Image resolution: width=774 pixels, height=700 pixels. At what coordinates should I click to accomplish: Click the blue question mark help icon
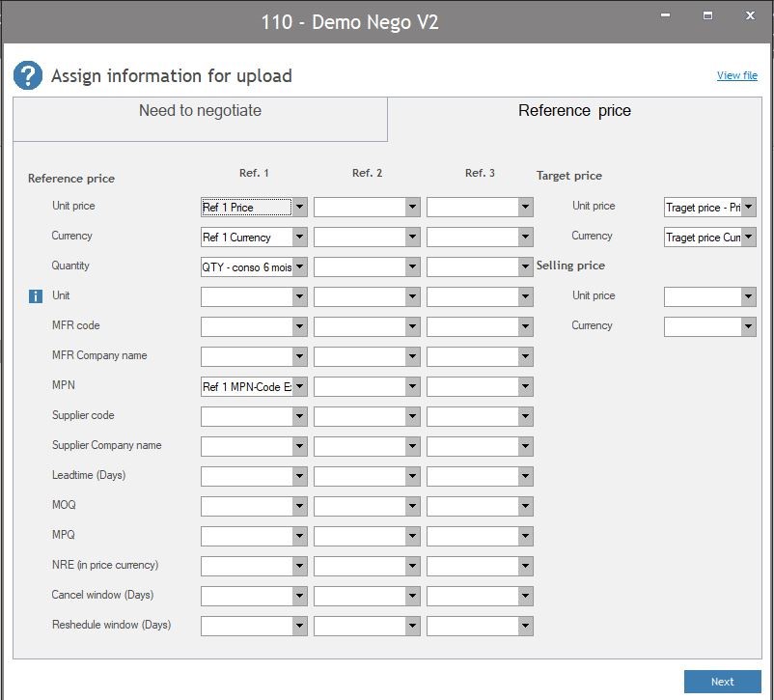(x=28, y=75)
